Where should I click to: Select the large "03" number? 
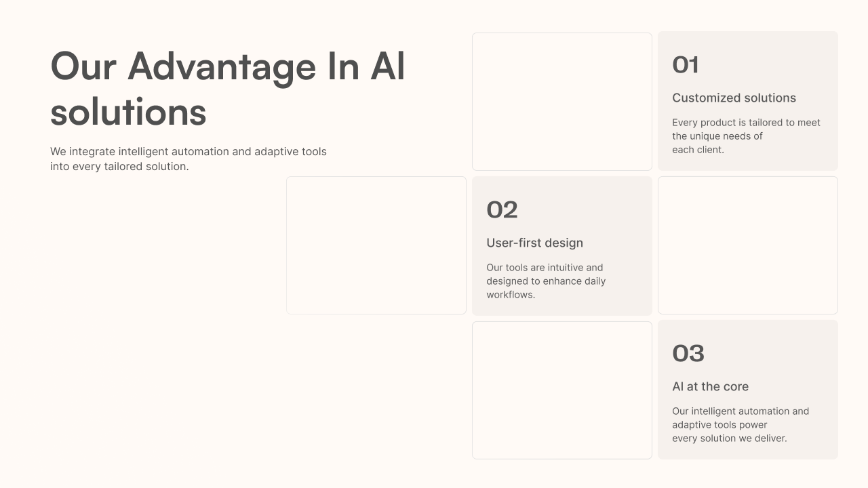[x=688, y=354]
